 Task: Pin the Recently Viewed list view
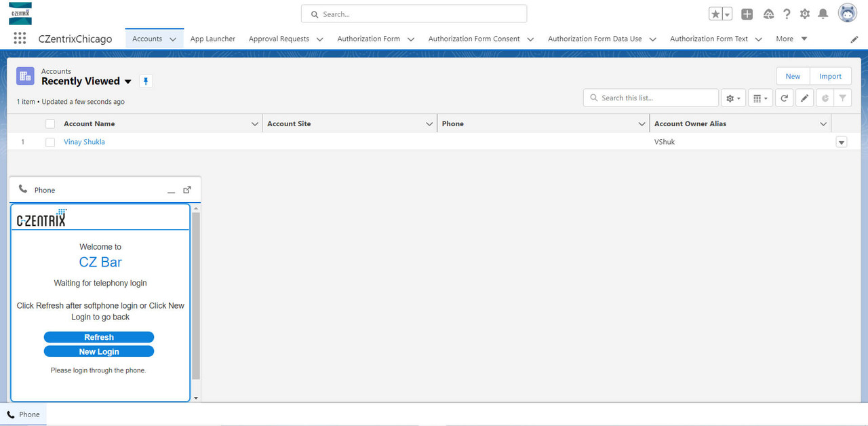click(146, 81)
